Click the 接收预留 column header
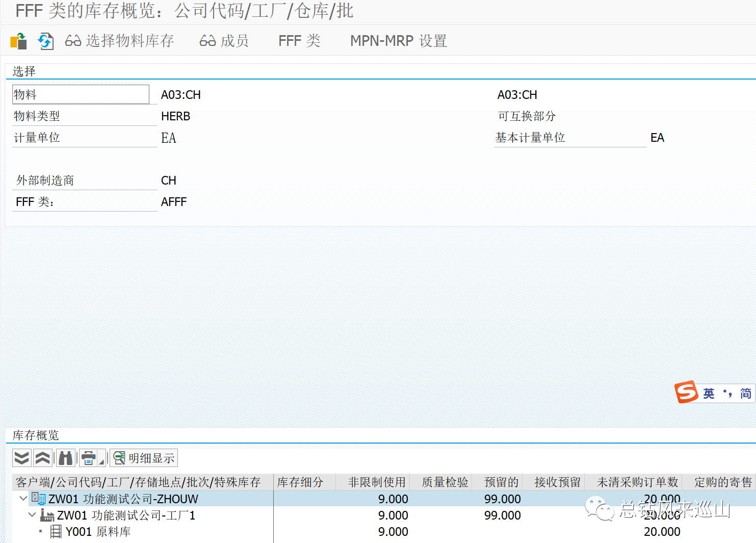Image resolution: width=756 pixels, height=543 pixels. click(x=554, y=482)
